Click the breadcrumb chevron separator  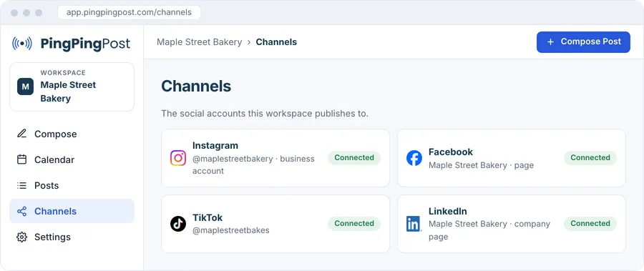249,42
